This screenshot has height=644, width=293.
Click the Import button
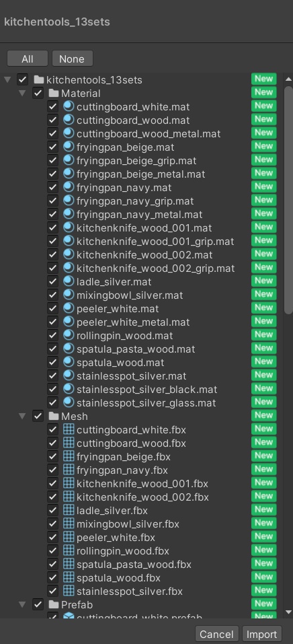pyautogui.click(x=261, y=634)
